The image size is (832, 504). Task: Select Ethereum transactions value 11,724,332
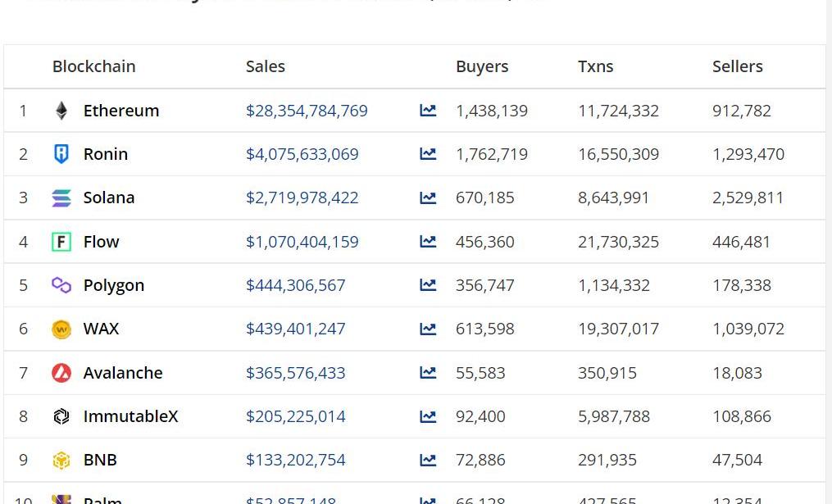click(x=619, y=111)
